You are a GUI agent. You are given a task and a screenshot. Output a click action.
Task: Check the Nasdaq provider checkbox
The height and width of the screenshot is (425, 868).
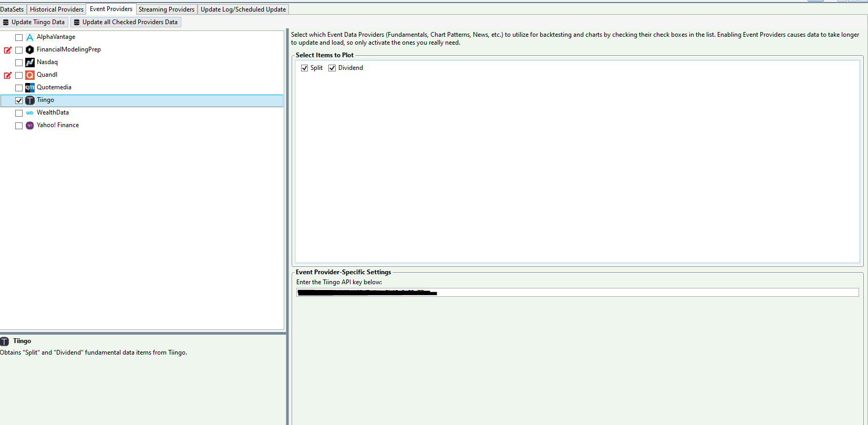[x=19, y=63]
